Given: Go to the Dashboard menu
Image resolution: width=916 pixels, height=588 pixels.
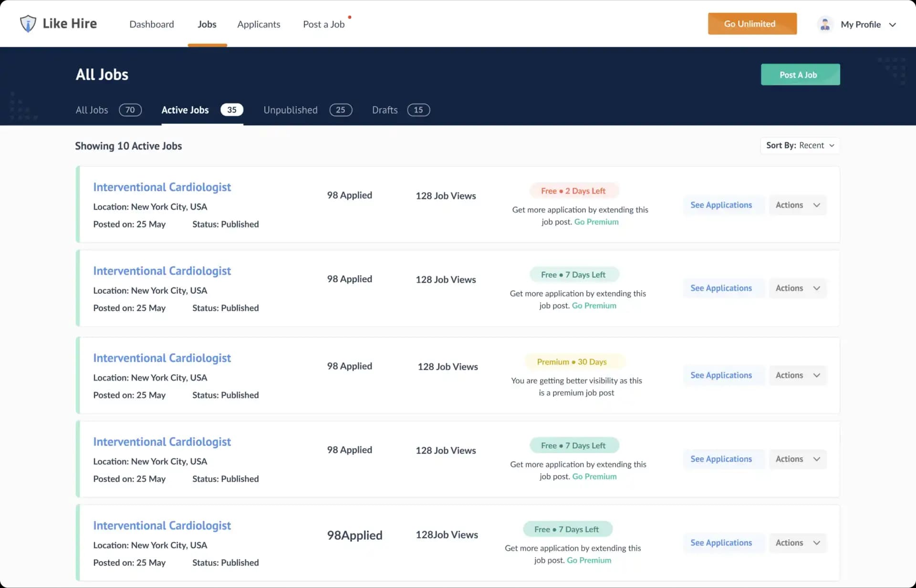Looking at the screenshot, I should (152, 24).
